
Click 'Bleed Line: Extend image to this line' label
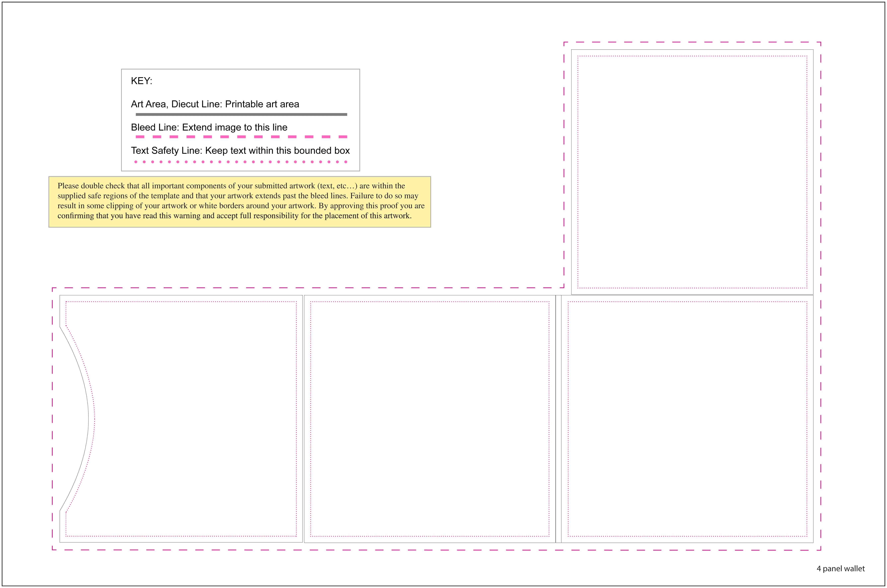pos(209,128)
